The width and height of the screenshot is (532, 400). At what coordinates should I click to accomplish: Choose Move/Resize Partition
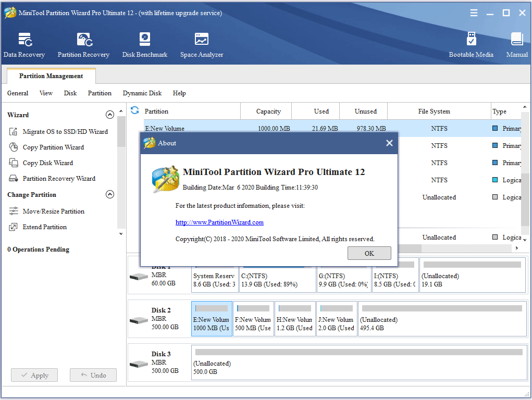[47, 211]
